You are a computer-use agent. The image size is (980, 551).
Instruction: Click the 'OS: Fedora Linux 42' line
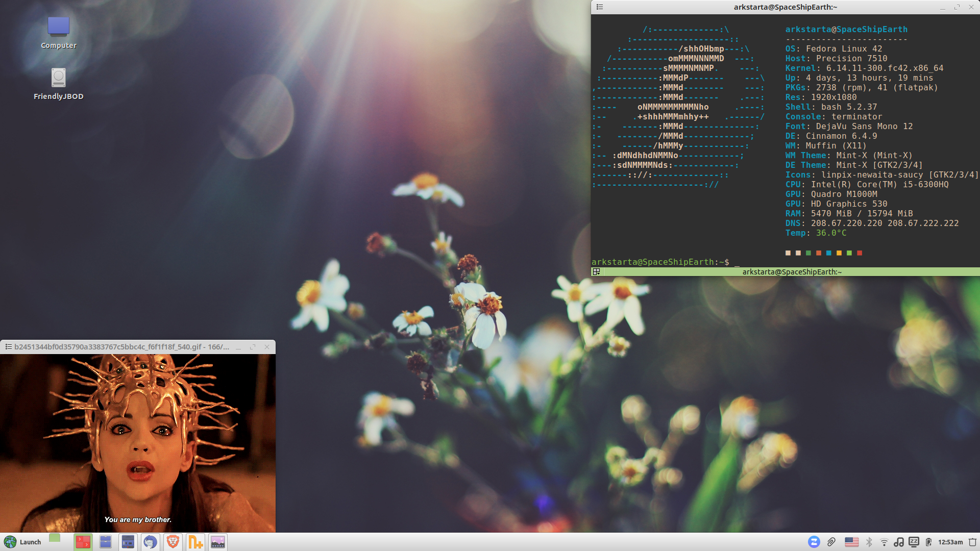pyautogui.click(x=834, y=49)
